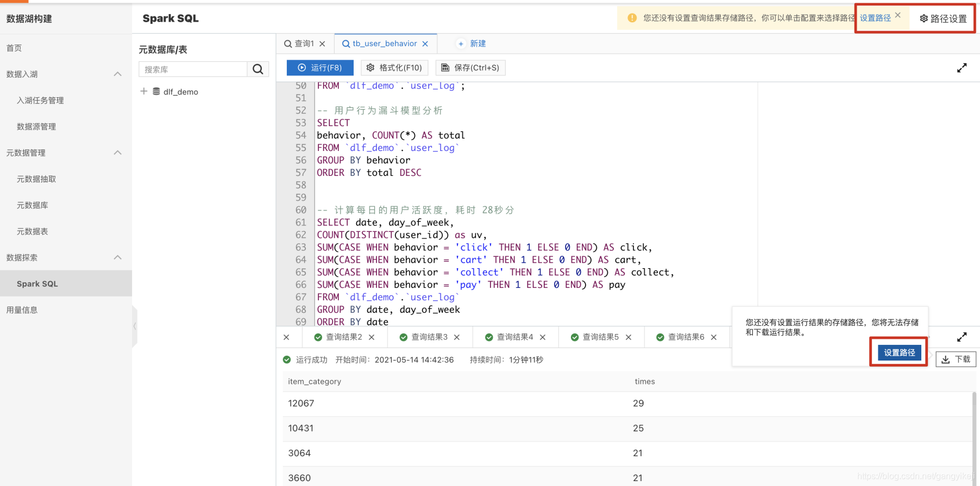
Task: Select Spark SQL in the sidebar
Action: (66, 283)
